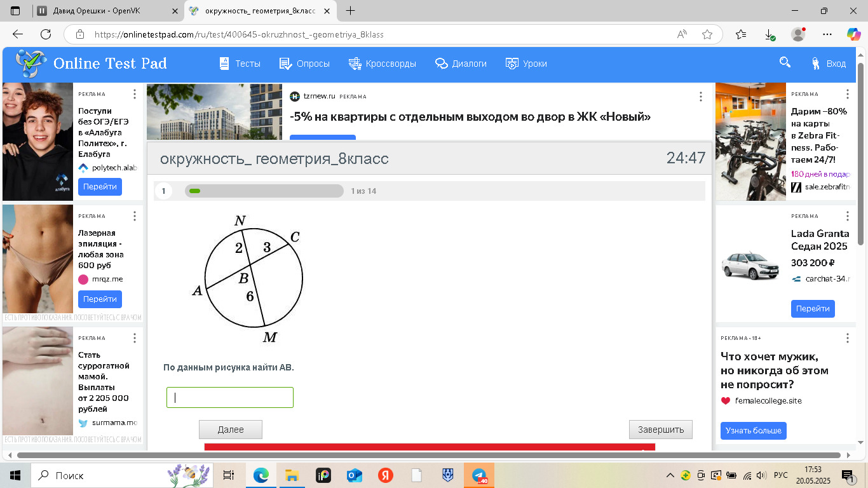Open the Favorites list
The width and height of the screenshot is (868, 488).
point(741,34)
